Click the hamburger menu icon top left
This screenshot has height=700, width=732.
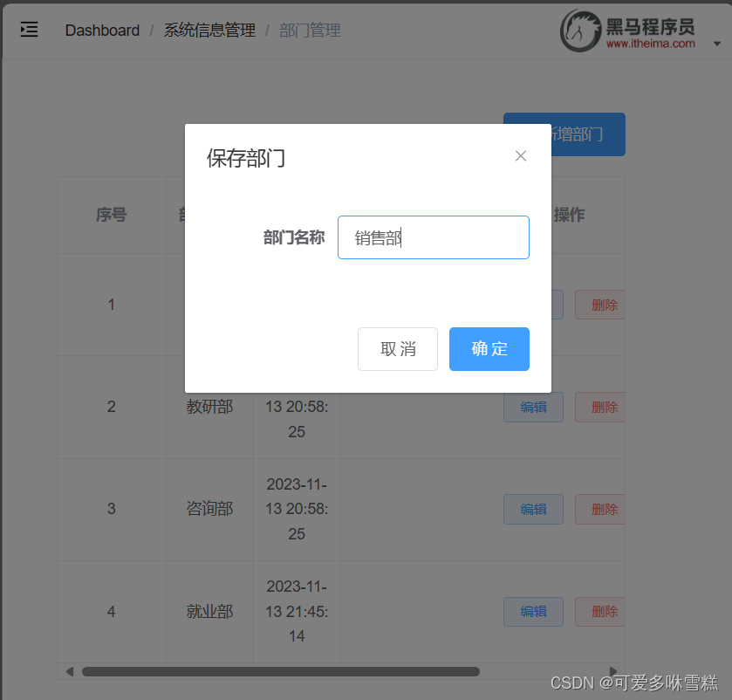point(29,30)
